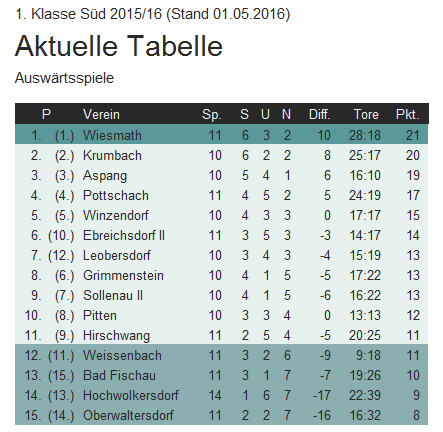
Task: Click the Diff. column header
Action: point(320,114)
